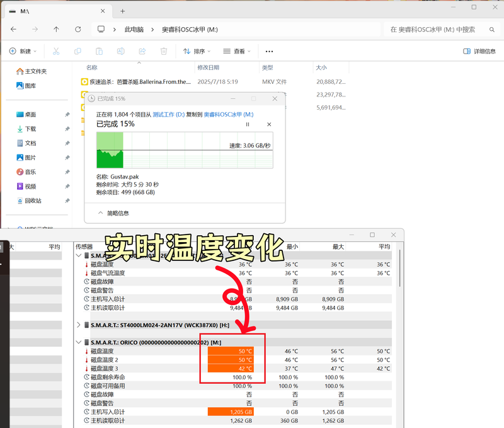The width and height of the screenshot is (504, 428).
Task: Follow the 奥睿科OSC冰甲 (M:) destination link
Action: (229, 115)
